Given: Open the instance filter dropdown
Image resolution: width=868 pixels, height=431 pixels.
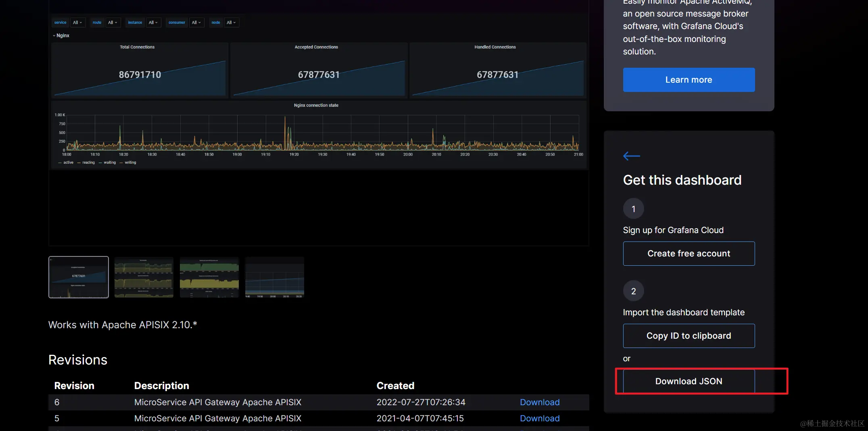Looking at the screenshot, I should (153, 22).
